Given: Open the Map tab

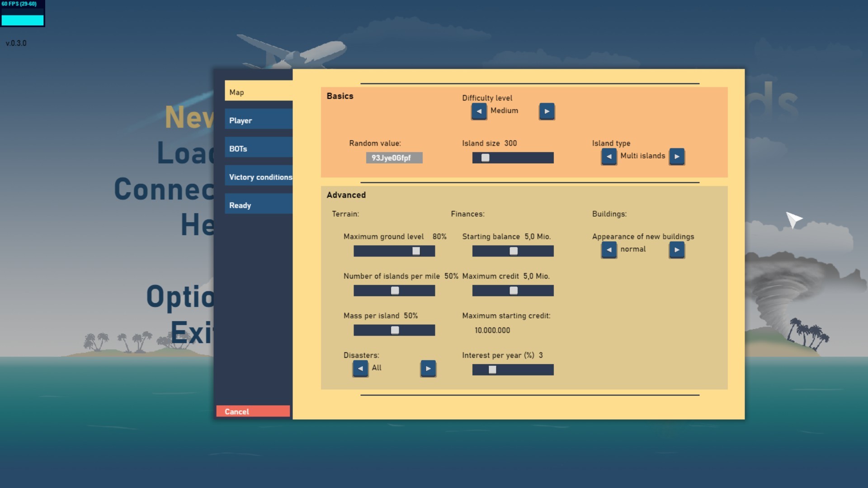Looking at the screenshot, I should pyautogui.click(x=258, y=92).
